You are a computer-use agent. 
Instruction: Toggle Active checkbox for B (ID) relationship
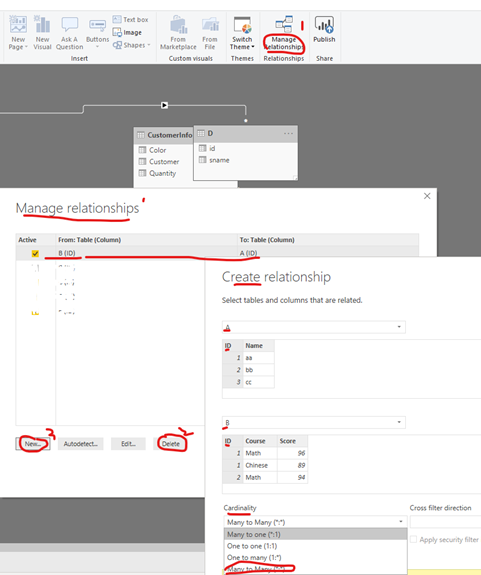point(35,253)
